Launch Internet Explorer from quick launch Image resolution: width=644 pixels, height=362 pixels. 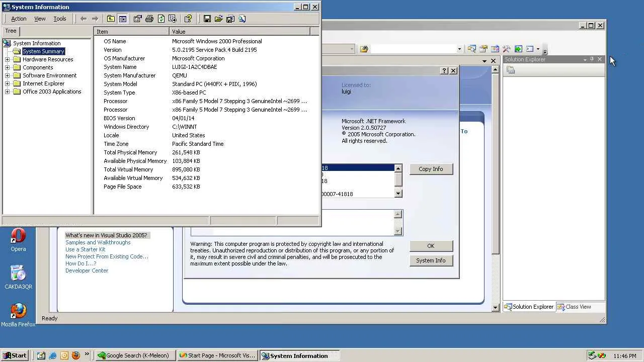pos(52,355)
